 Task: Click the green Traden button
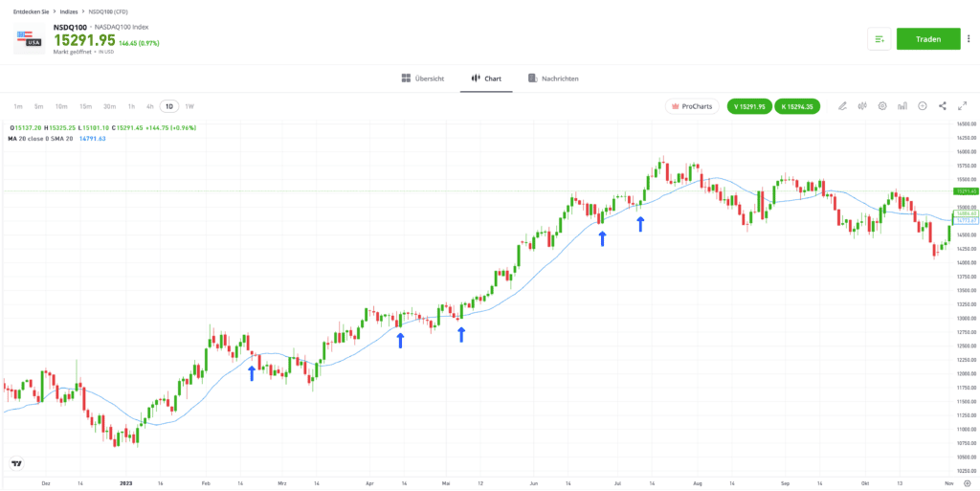pos(928,38)
